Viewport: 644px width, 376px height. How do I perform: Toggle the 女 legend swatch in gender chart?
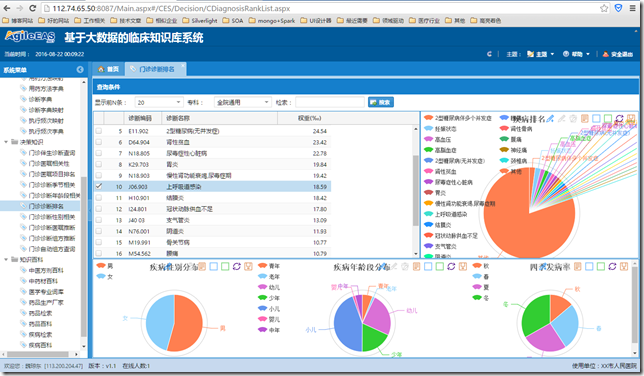(x=101, y=277)
